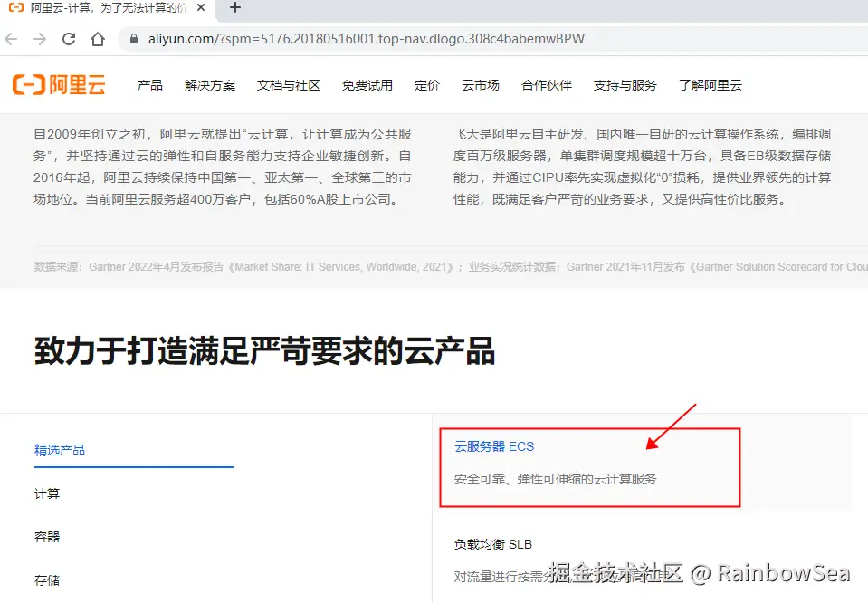Click the 数据来源 Gartner footnote text
The width and height of the screenshot is (868, 603).
(451, 267)
